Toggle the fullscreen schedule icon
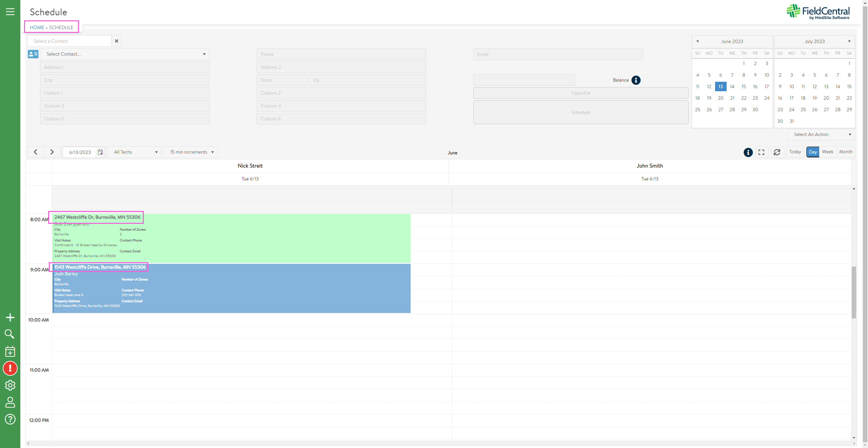Viewport: 868px width, 448px height. click(x=761, y=152)
